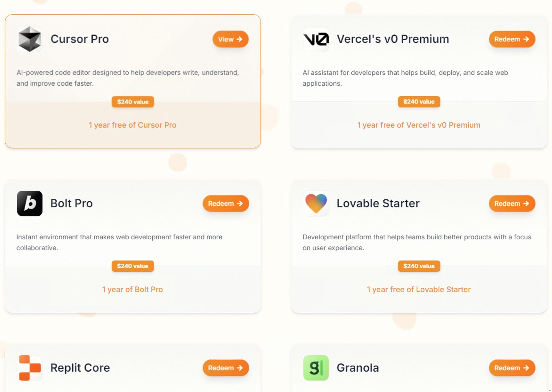Redeem the Replit Core offer
The height and width of the screenshot is (392, 552).
pos(226,368)
